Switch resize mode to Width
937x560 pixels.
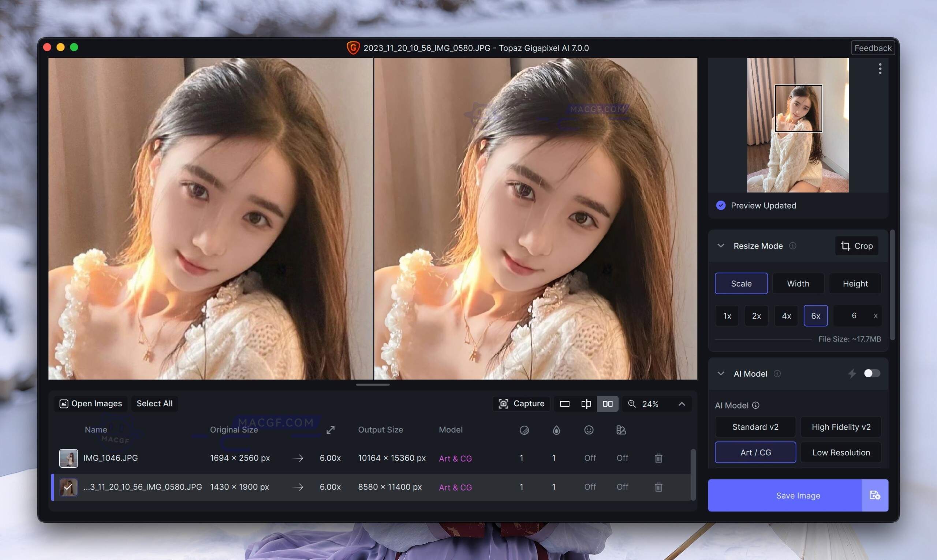[798, 283]
